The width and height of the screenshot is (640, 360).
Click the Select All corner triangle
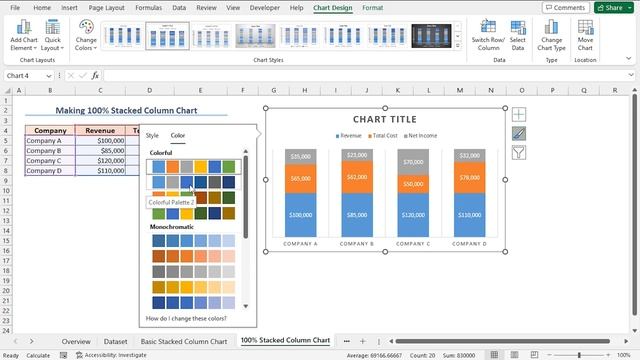(x=7, y=90)
